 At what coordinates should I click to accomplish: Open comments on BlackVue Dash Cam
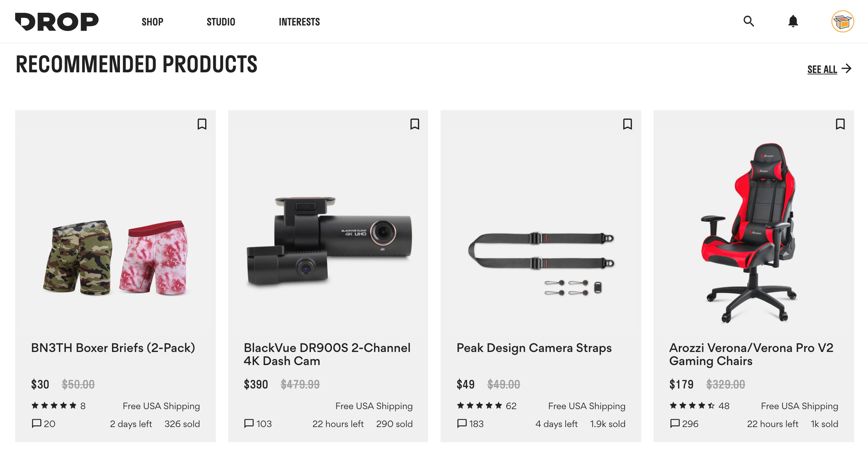coord(258,424)
